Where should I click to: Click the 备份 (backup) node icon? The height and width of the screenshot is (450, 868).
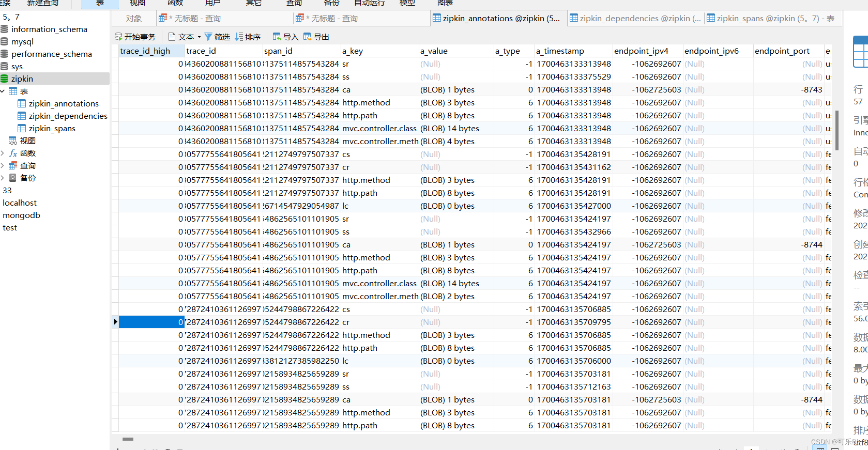(x=13, y=178)
